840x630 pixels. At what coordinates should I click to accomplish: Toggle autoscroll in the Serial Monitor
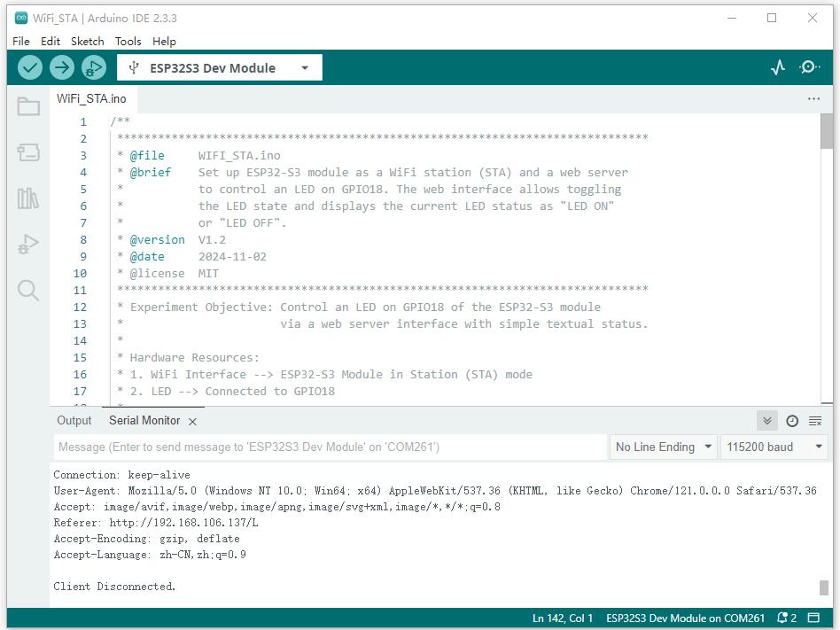pos(767,421)
